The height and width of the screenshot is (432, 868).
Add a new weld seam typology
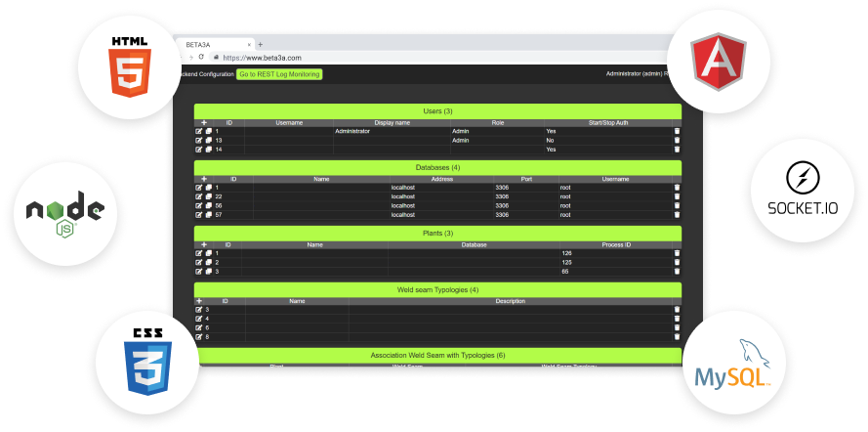coord(199,301)
